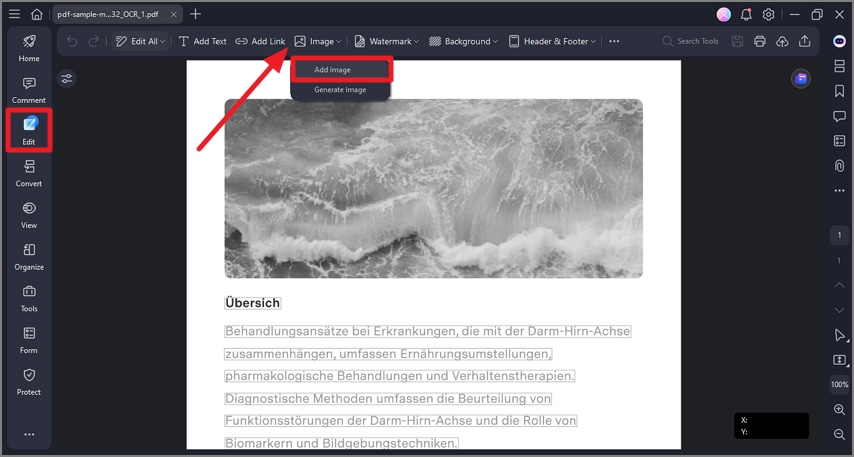This screenshot has height=457, width=854.
Task: Expand the Image dropdown in toolbar
Action: [318, 41]
